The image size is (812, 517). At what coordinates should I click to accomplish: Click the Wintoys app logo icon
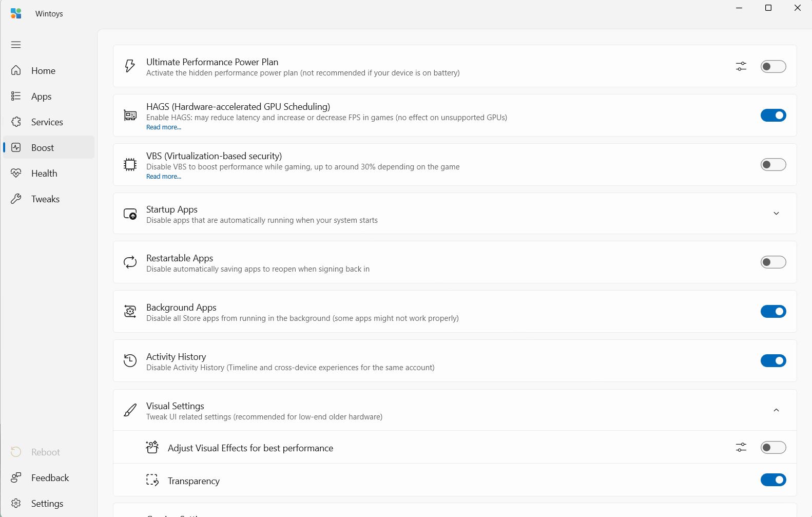click(16, 13)
